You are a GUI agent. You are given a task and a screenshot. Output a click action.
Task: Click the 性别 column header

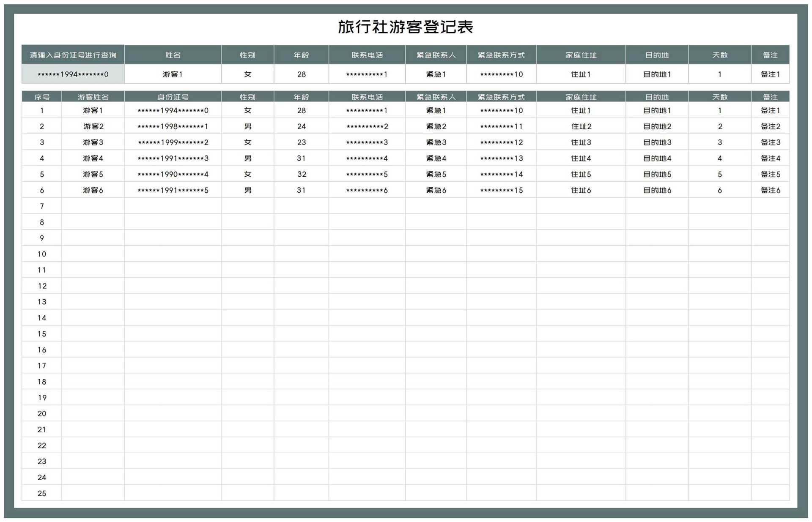point(247,55)
